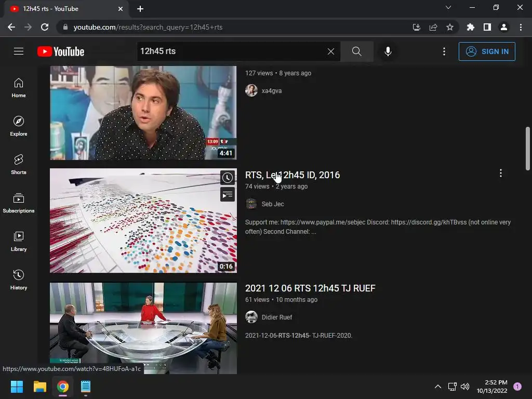The image size is (532, 399).
Task: Toggle the Chrome side panel
Action: pos(487,27)
